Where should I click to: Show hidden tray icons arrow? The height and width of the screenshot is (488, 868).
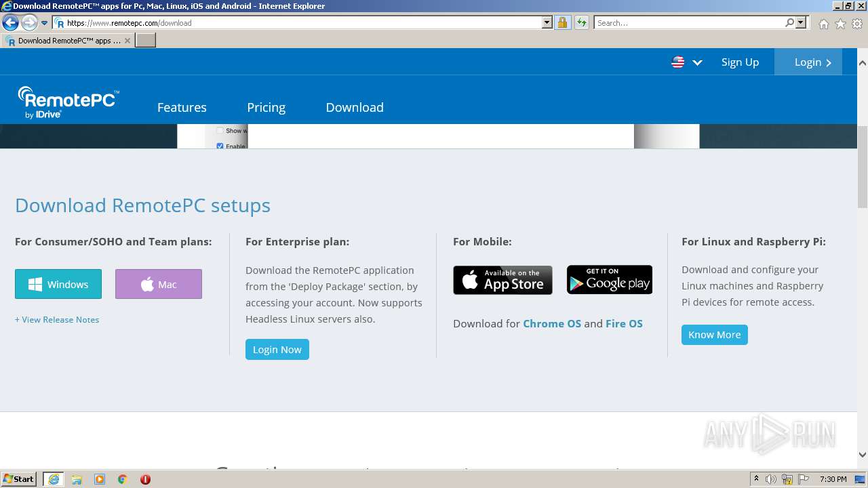pos(756,479)
